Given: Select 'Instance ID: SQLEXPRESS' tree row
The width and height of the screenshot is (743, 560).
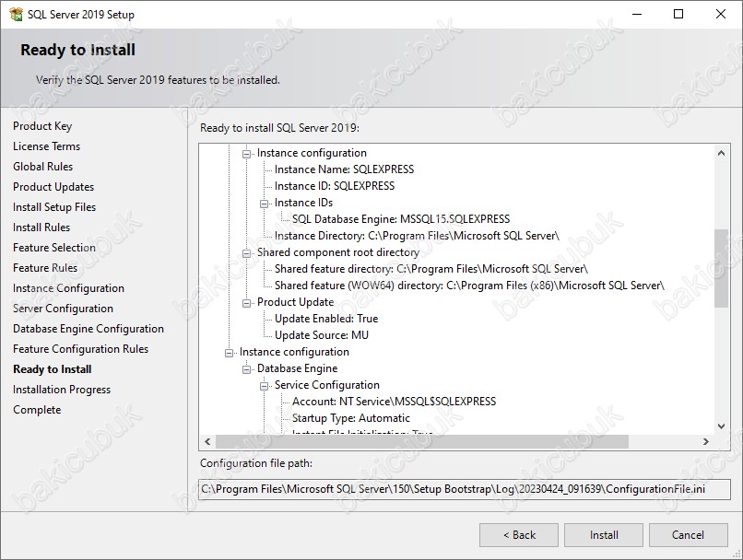Looking at the screenshot, I should pos(335,186).
